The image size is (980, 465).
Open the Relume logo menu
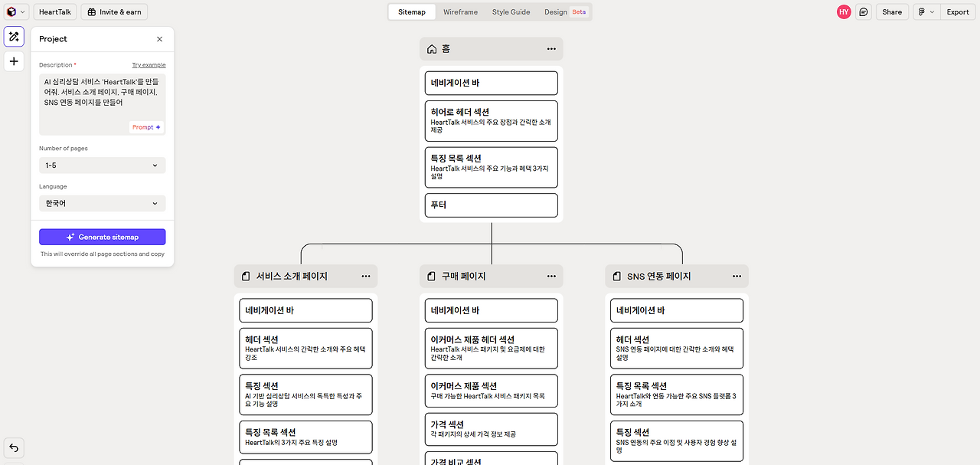click(16, 11)
